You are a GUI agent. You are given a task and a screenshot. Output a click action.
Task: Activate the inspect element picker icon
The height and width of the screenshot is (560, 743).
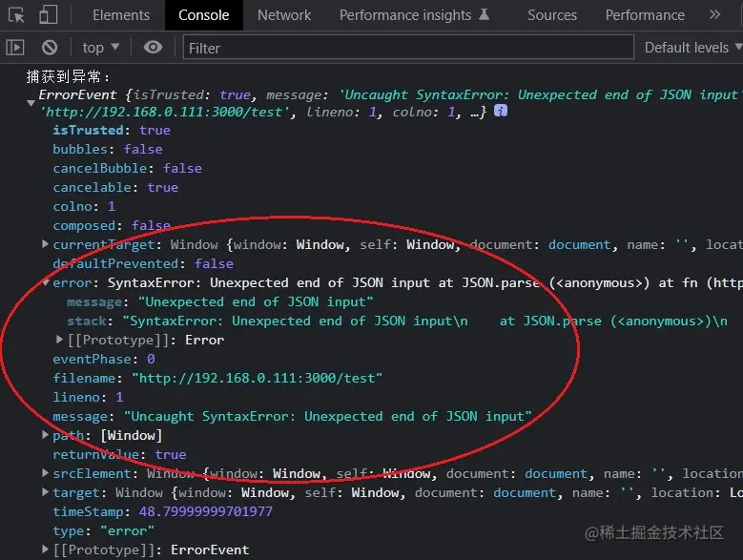16,15
